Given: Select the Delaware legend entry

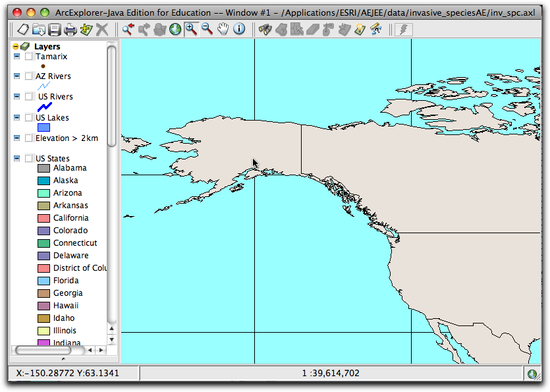Looking at the screenshot, I should tap(71, 256).
